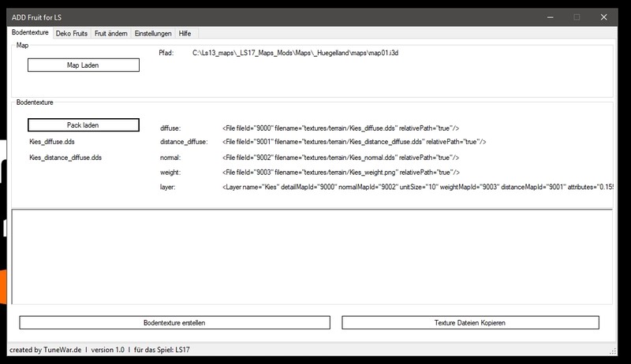Select the Fruit ändern tab

coord(111,33)
